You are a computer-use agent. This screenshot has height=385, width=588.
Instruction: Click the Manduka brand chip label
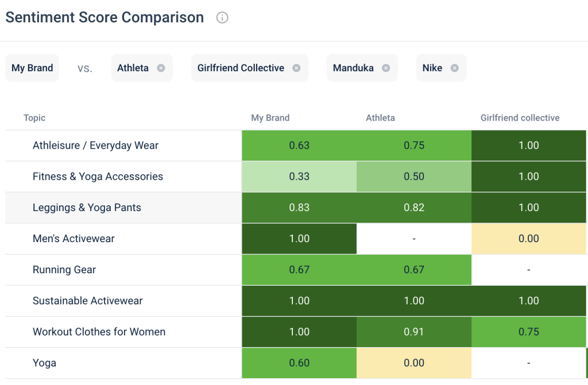point(352,67)
